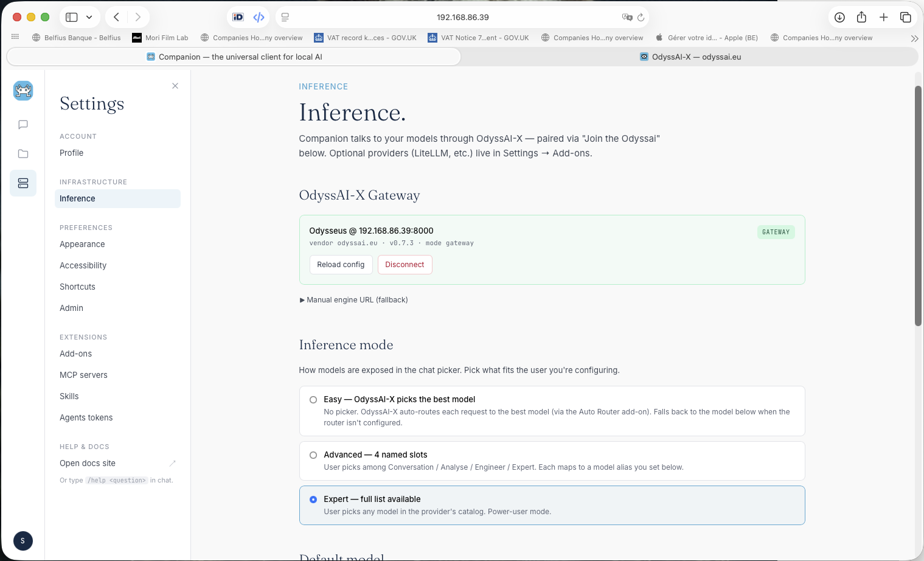This screenshot has width=924, height=561.
Task: Open a new tab with plus icon
Action: tap(884, 17)
